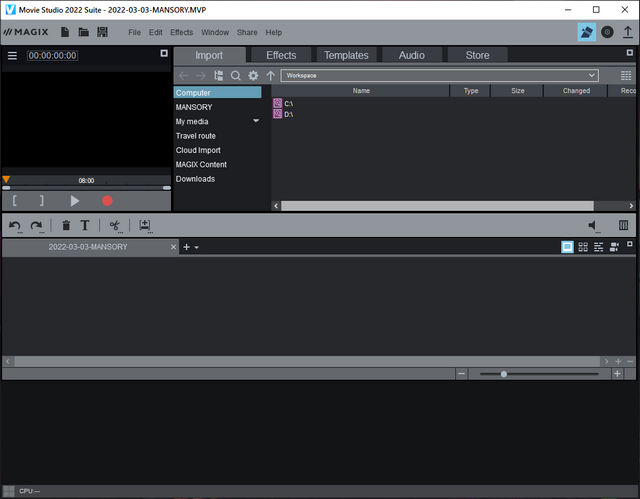
Task: Switch to the Audio tab
Action: (x=412, y=55)
